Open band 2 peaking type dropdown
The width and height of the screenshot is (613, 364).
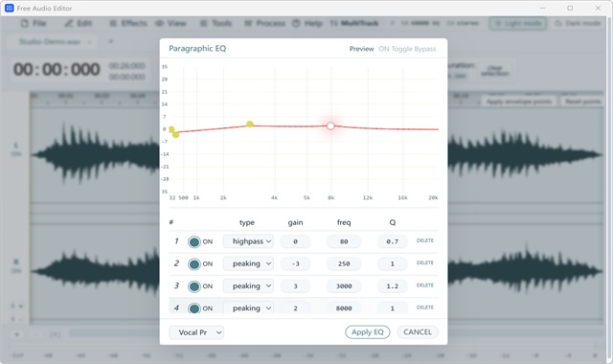[x=248, y=264]
